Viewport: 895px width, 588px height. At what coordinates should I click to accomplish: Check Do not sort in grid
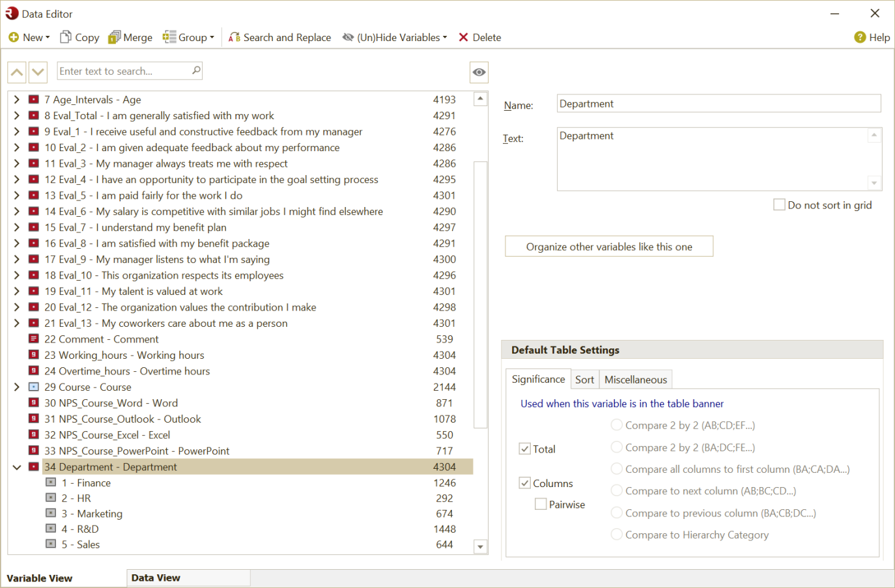[779, 204]
